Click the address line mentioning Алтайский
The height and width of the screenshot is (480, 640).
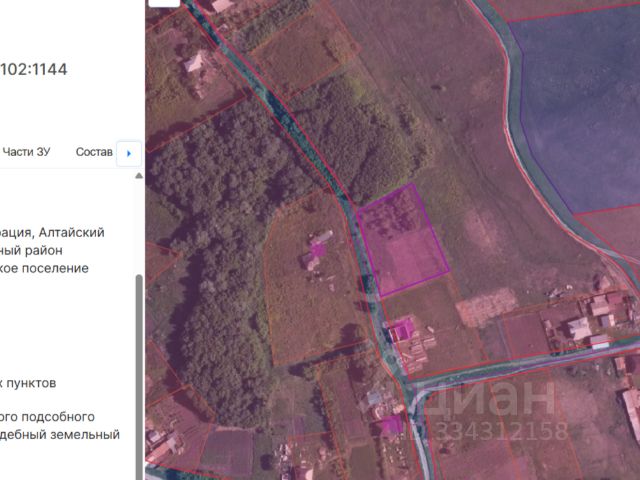tap(52, 232)
